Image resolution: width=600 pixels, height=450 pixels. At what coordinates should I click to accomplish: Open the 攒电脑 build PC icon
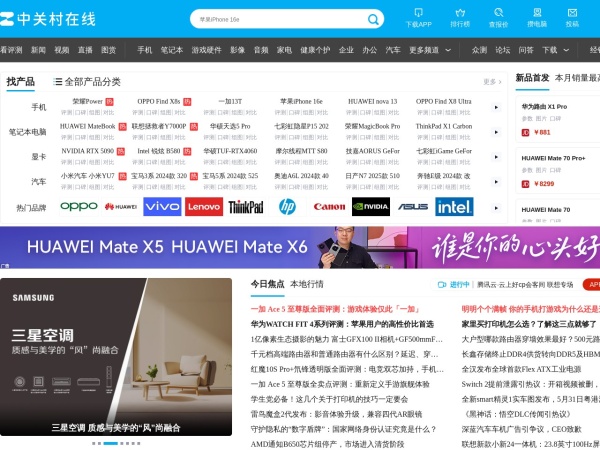pos(537,18)
